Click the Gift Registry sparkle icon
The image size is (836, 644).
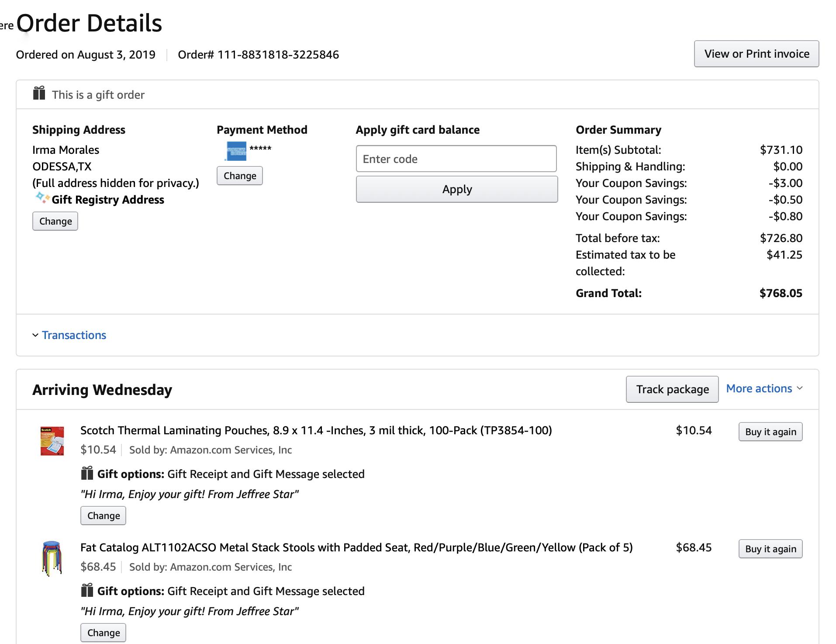tap(42, 198)
